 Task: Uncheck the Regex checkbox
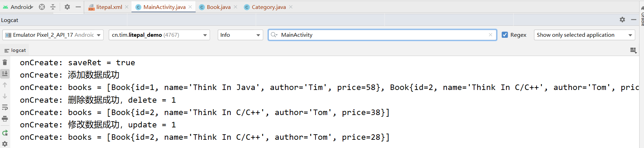pyautogui.click(x=505, y=35)
